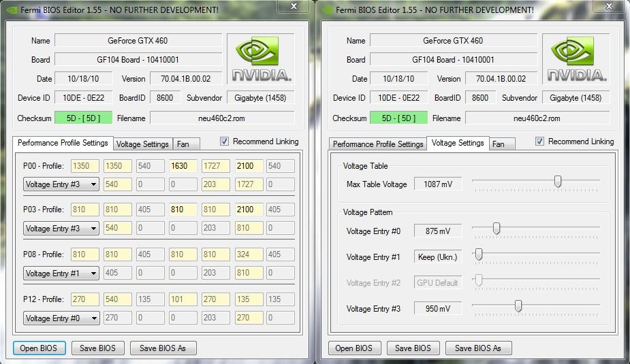Click the Voltage Entry #0 slider handle
This screenshot has width=630, height=364.
(x=497, y=229)
